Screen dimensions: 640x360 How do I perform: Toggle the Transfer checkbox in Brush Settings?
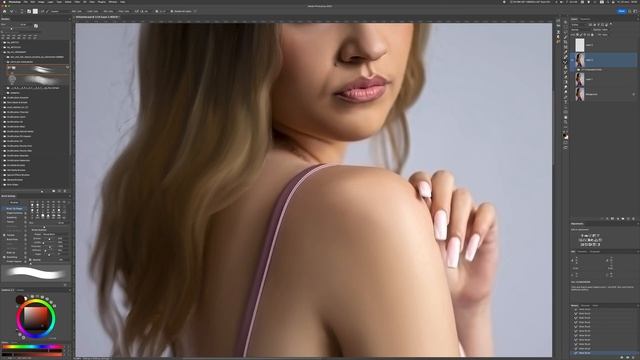click(4, 235)
